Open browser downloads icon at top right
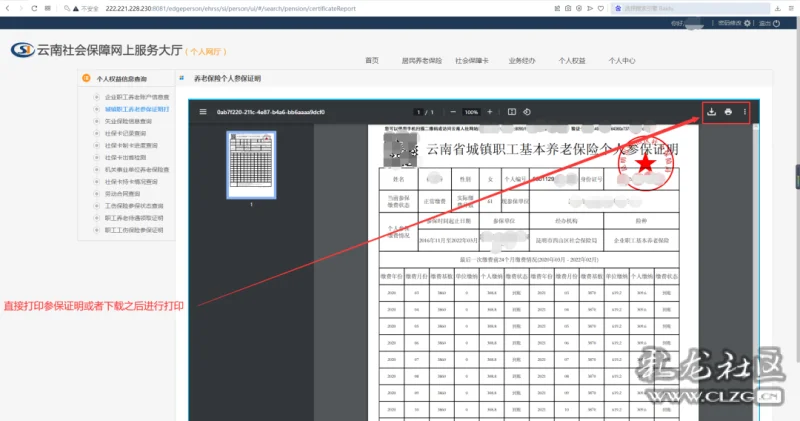Viewport: 800px width, 421px height. click(778, 8)
